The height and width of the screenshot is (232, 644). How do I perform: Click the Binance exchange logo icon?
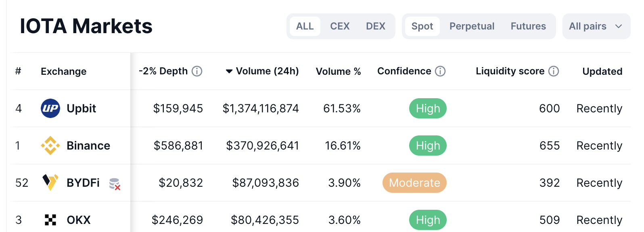point(50,146)
